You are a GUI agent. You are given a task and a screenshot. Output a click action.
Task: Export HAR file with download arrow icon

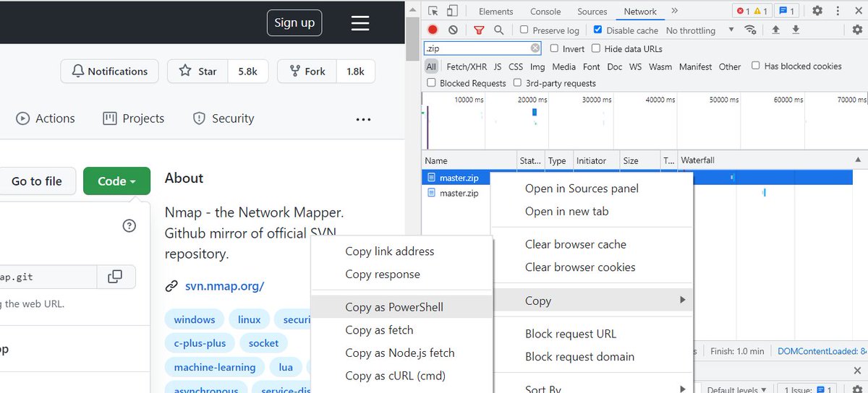(796, 30)
